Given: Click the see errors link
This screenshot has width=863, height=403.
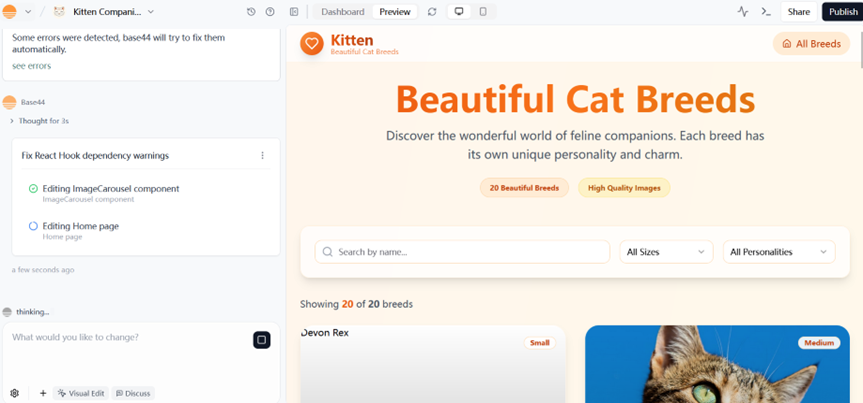Looking at the screenshot, I should (x=31, y=66).
